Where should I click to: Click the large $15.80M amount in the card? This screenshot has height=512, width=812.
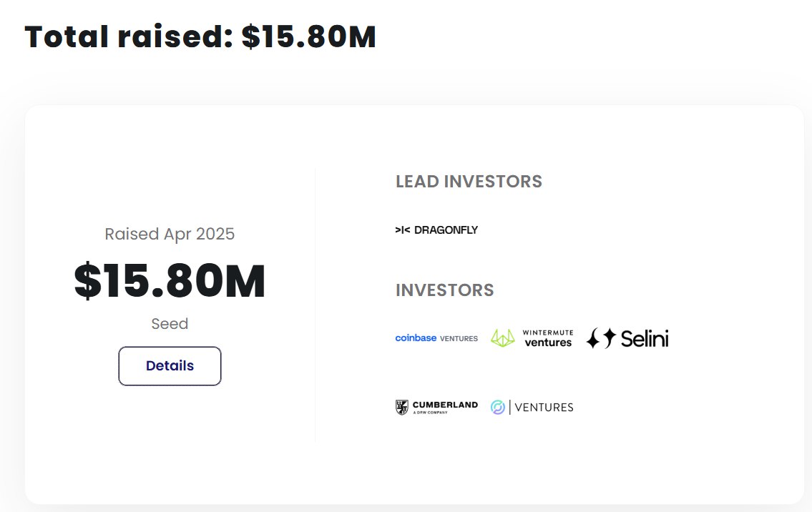[x=170, y=281]
